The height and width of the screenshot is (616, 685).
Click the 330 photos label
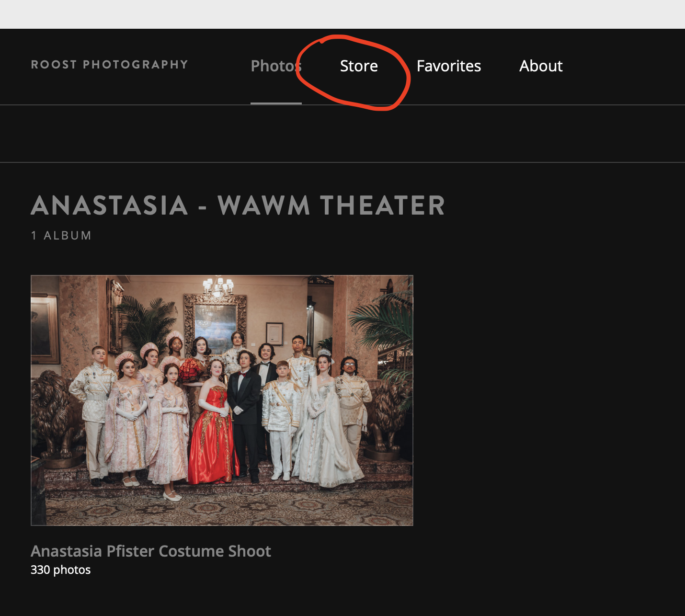pos(61,570)
